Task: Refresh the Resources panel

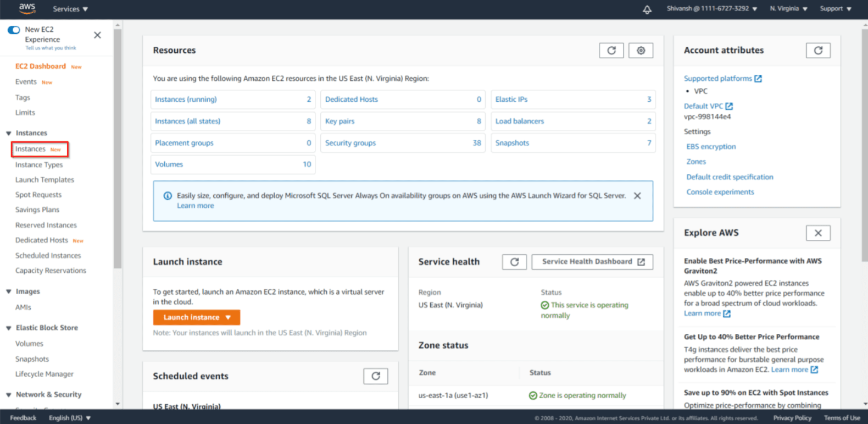Action: [611, 51]
